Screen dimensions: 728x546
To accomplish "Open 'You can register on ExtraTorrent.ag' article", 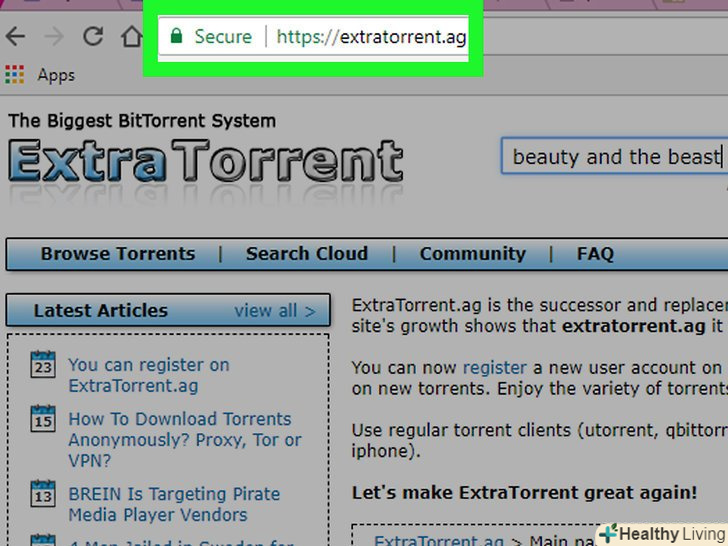I will 148,375.
